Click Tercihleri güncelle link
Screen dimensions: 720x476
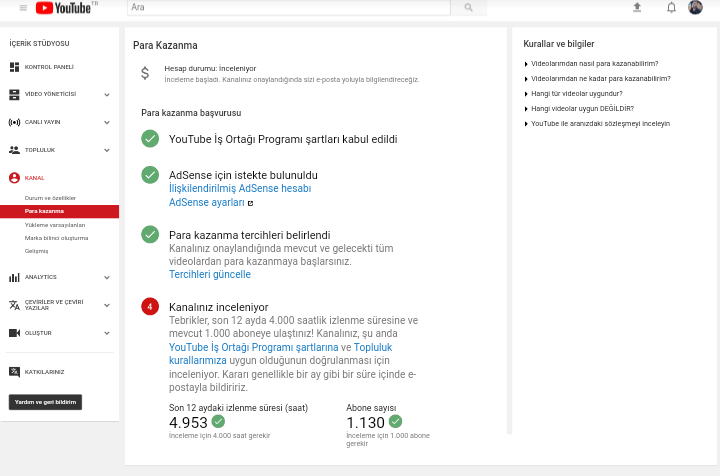pyautogui.click(x=210, y=274)
